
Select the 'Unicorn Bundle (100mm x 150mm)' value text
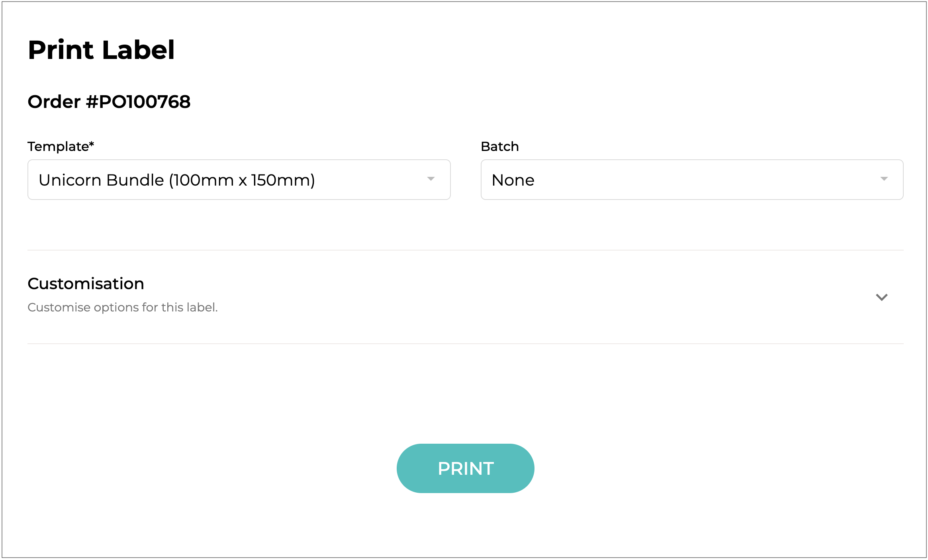click(x=176, y=180)
